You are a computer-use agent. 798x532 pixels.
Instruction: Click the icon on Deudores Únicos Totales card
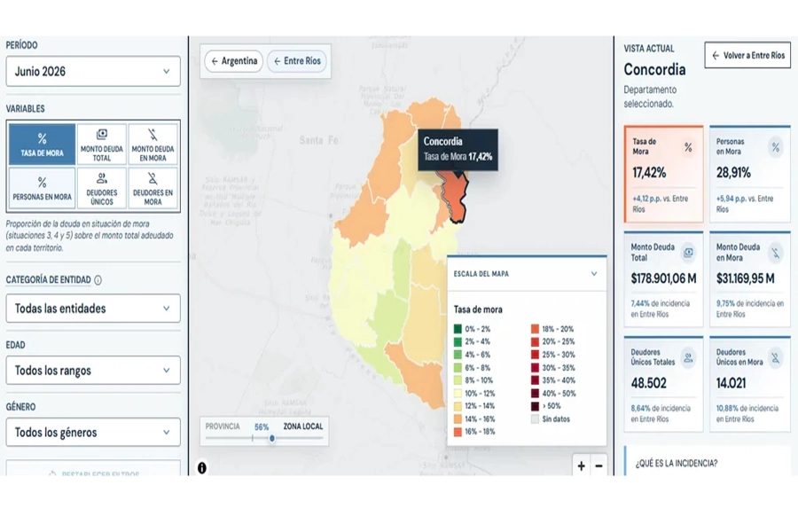pyautogui.click(x=688, y=358)
